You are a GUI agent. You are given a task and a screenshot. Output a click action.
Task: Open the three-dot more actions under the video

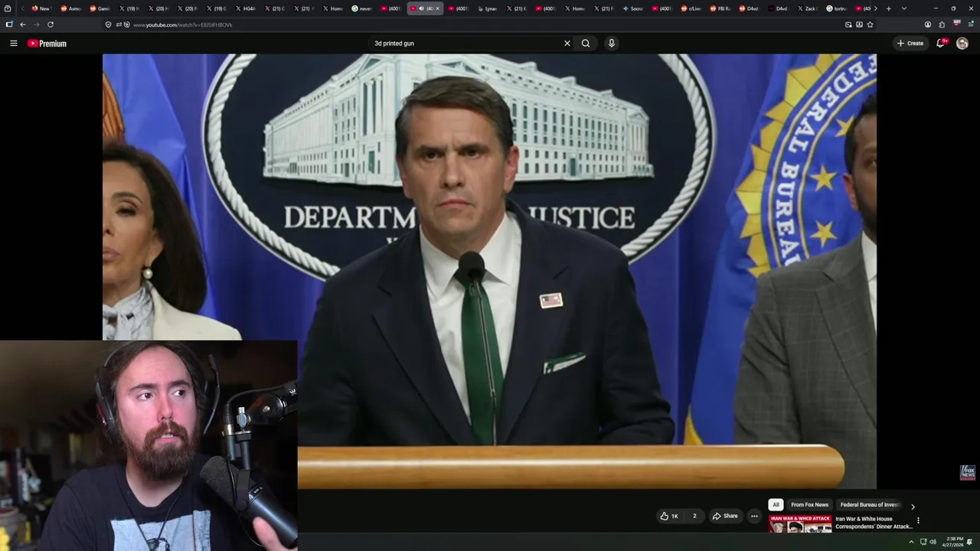tap(754, 516)
